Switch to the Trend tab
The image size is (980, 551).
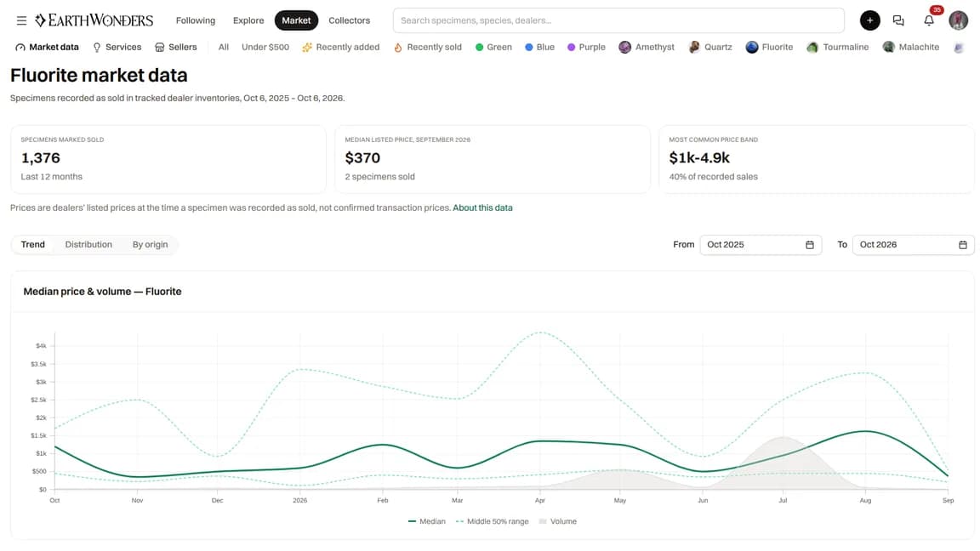(32, 244)
